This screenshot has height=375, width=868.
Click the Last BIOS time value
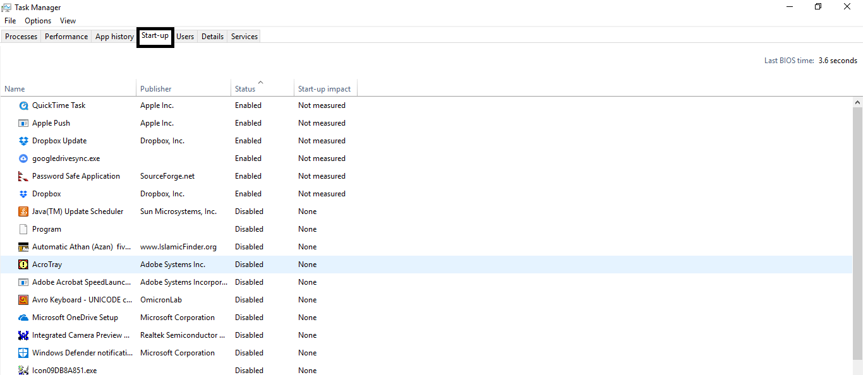[838, 61]
